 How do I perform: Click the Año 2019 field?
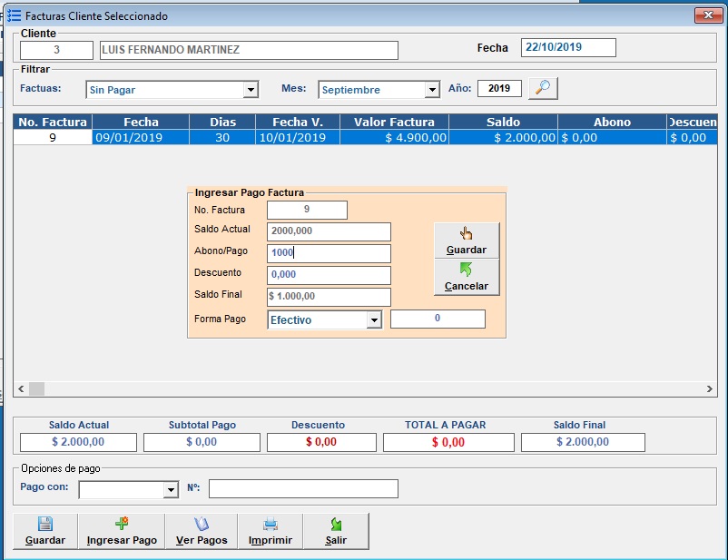498,89
